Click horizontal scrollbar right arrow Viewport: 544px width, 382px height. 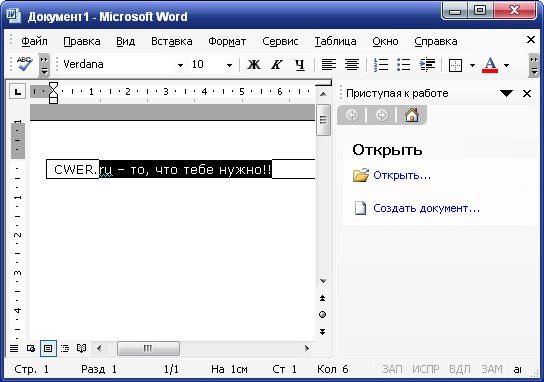pyautogui.click(x=307, y=348)
